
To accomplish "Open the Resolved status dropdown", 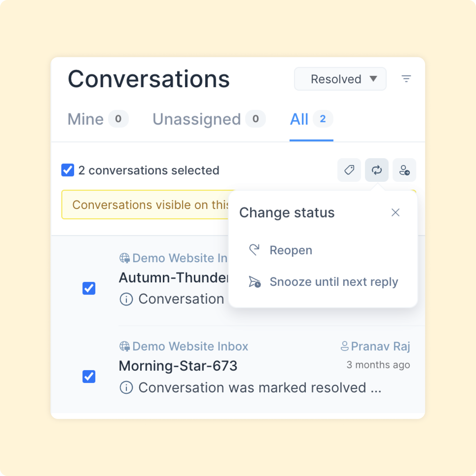I will tap(340, 79).
